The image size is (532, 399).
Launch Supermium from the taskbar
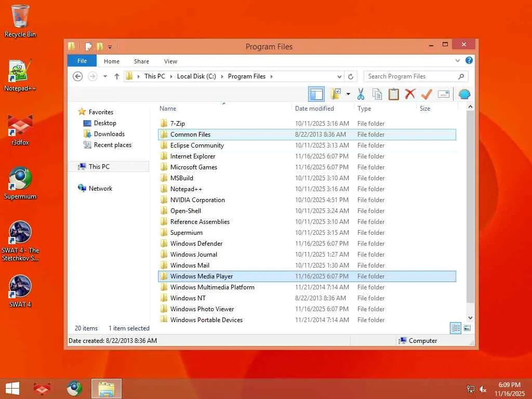coord(74,388)
